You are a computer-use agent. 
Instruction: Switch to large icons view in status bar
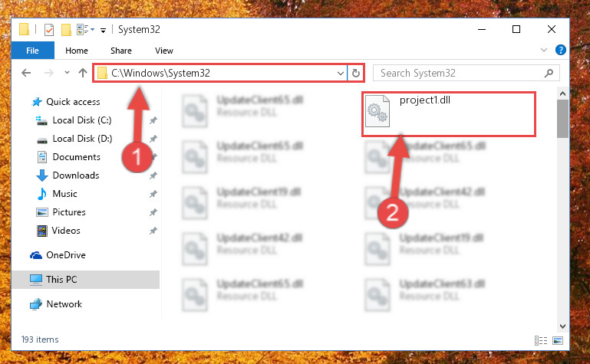[x=558, y=340]
